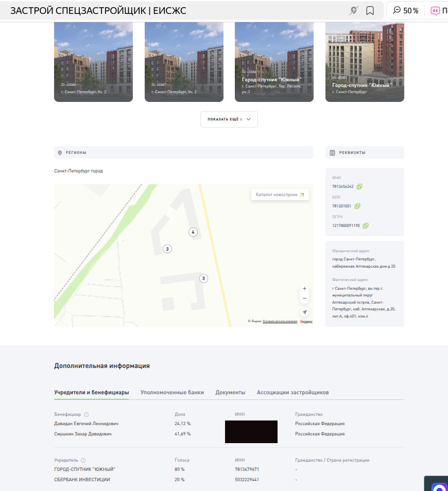The image size is (448, 491).
Task: Switch to the Уполномоченные банки tab
Action: (x=172, y=392)
